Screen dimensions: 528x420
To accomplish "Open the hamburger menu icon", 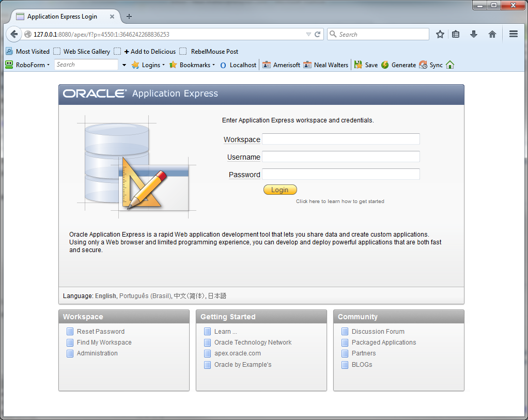I will (x=513, y=34).
